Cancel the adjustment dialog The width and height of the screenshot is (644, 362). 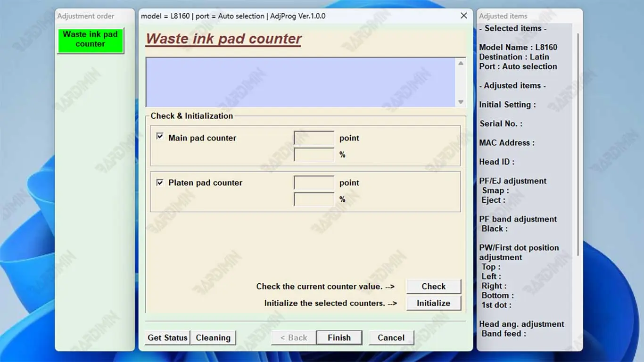coord(391,337)
